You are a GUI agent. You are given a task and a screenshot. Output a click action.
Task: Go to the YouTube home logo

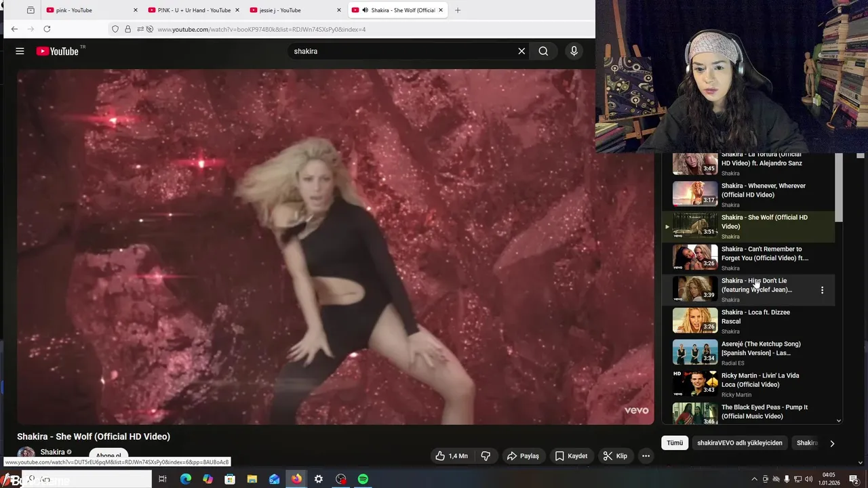coord(58,51)
